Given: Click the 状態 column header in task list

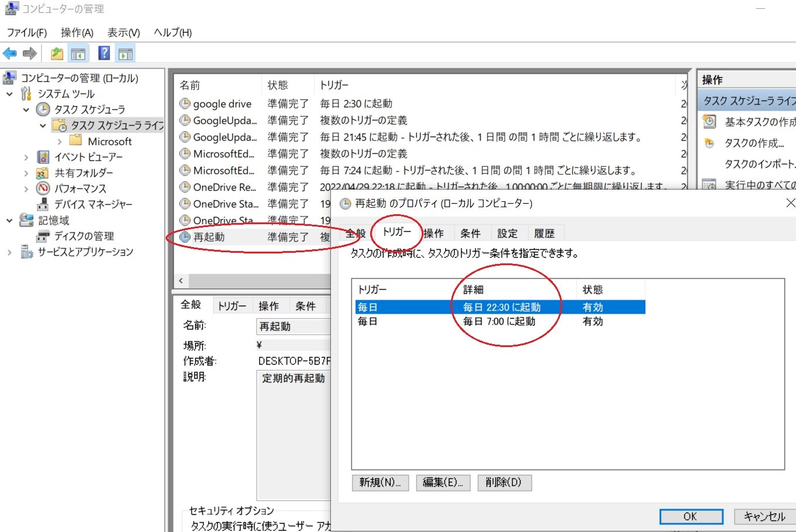Looking at the screenshot, I should 287,85.
